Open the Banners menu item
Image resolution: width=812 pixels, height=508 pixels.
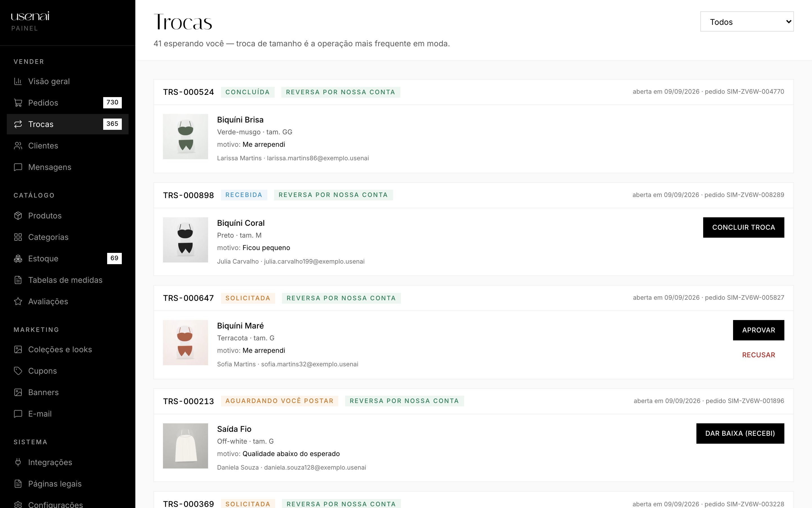pyautogui.click(x=67, y=392)
